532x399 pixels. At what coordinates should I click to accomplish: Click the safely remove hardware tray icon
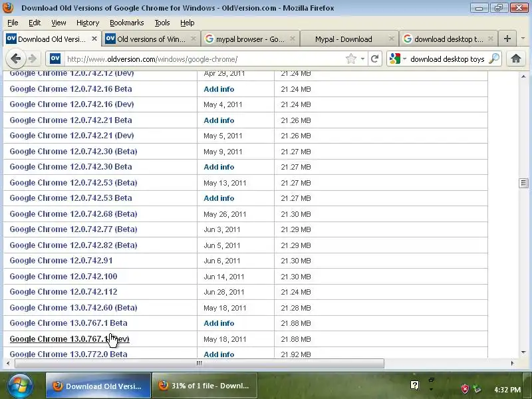pos(477,389)
